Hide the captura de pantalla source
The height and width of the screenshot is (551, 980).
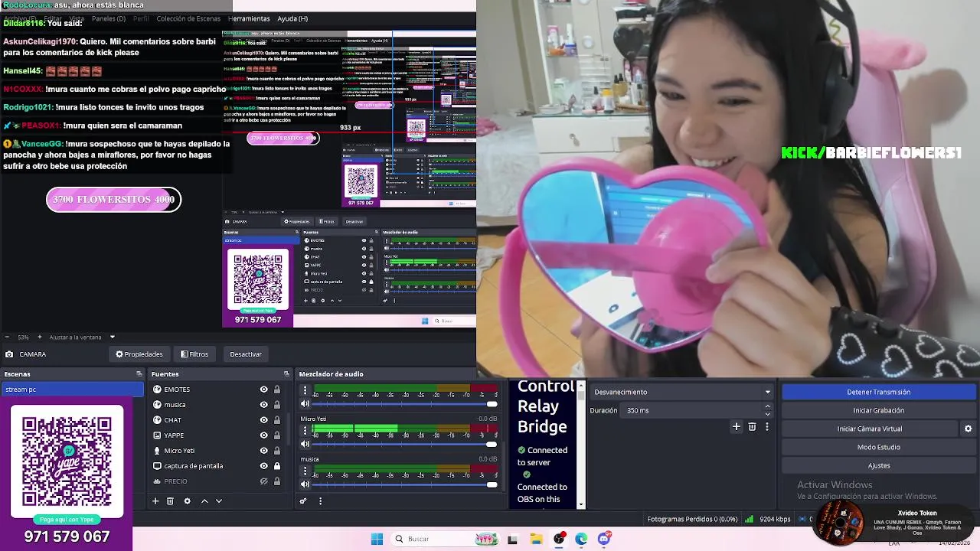pyautogui.click(x=263, y=466)
